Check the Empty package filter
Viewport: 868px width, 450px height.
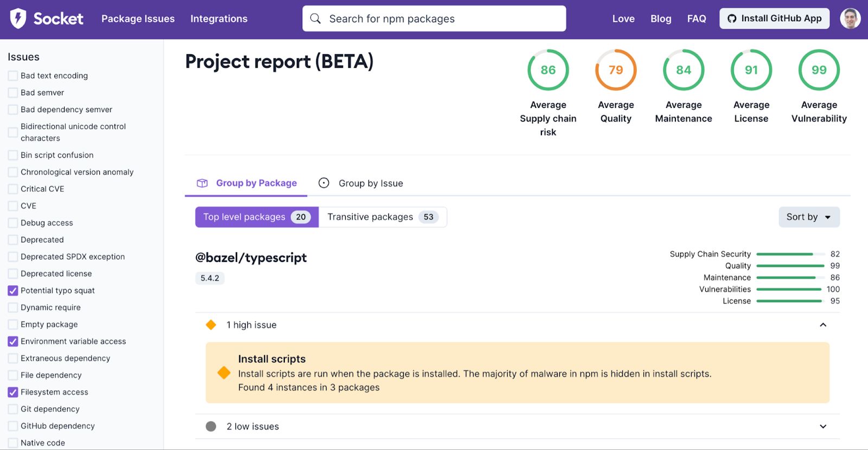coord(13,324)
